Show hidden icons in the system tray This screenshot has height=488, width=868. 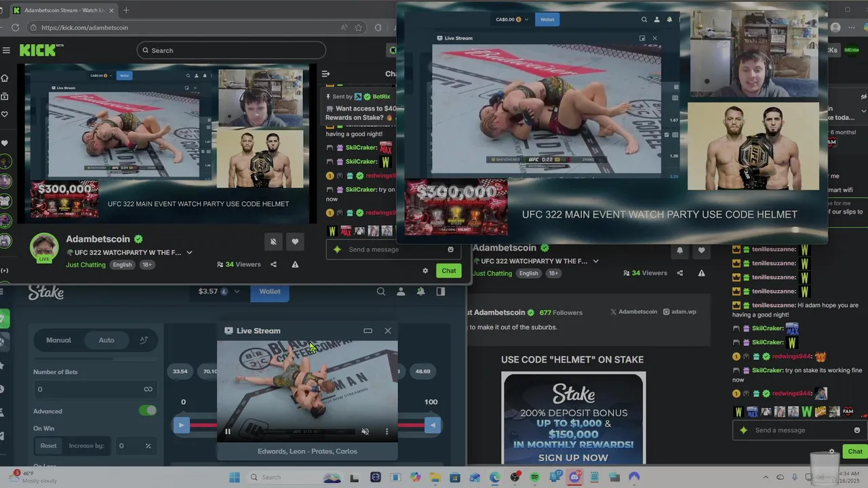tap(766, 477)
